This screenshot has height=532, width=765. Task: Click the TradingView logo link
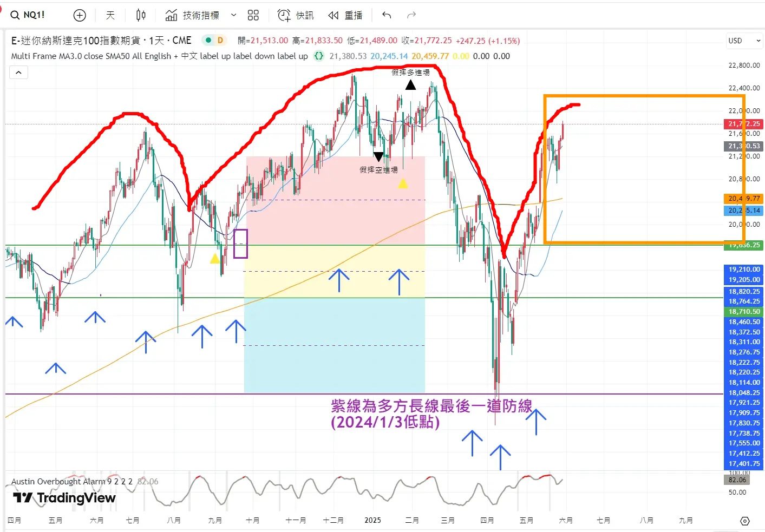pos(64,498)
